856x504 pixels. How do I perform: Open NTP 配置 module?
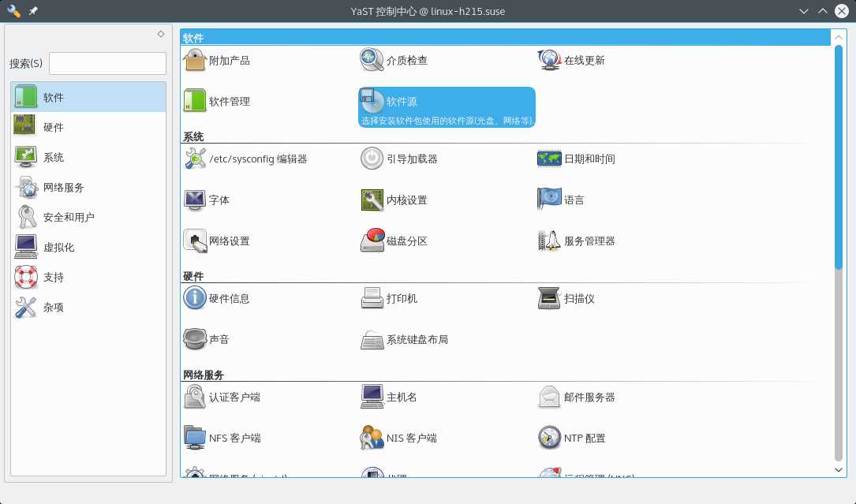tap(571, 438)
